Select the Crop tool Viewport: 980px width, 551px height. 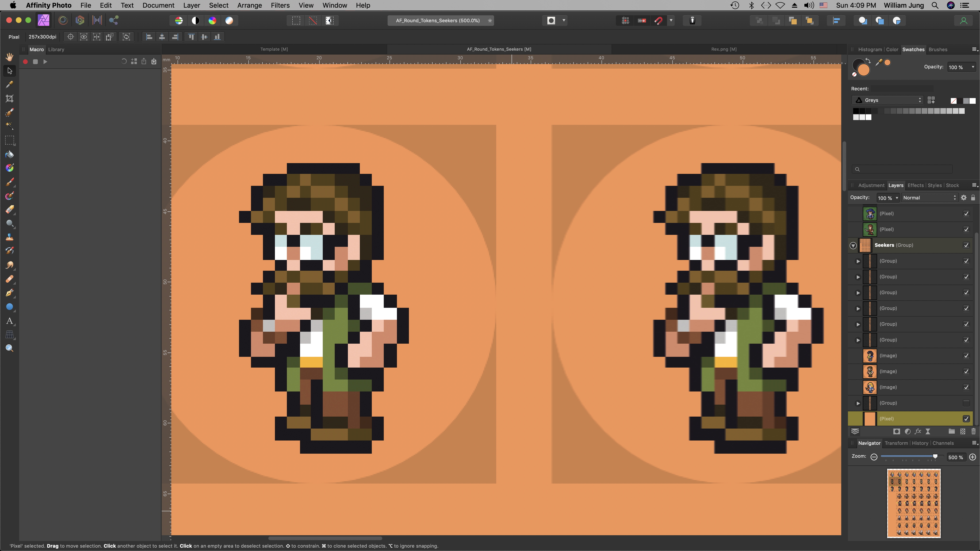[x=10, y=99]
